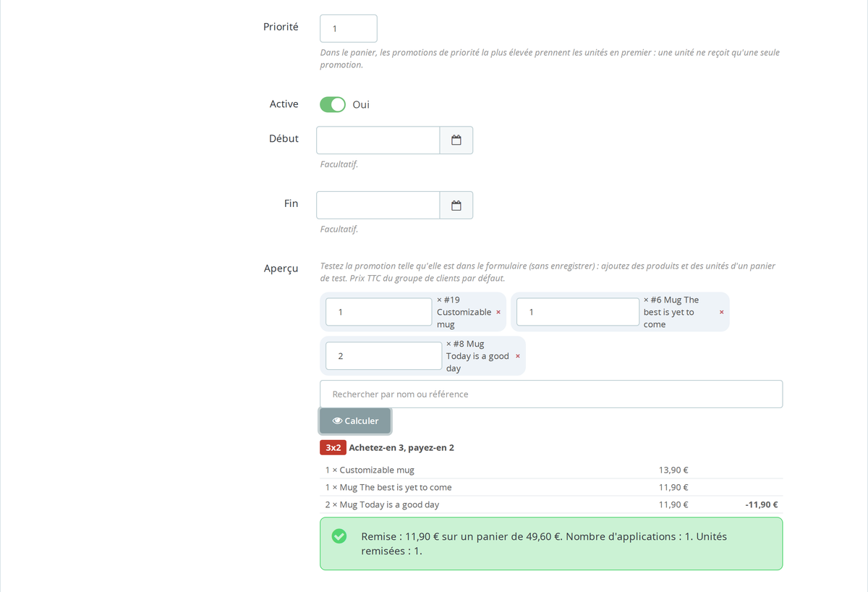The height and width of the screenshot is (592, 868).
Task: Select the Customizable mug result row
Action: (x=551, y=470)
